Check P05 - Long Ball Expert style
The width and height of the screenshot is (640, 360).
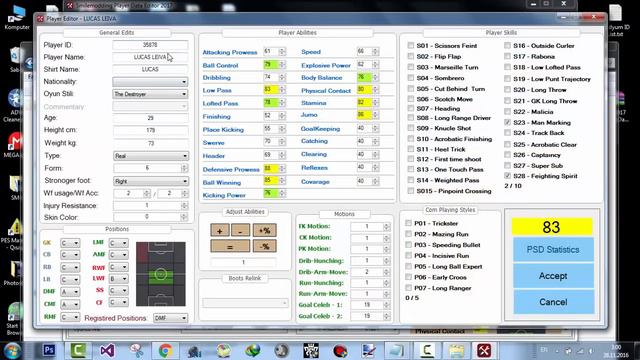click(x=408, y=266)
